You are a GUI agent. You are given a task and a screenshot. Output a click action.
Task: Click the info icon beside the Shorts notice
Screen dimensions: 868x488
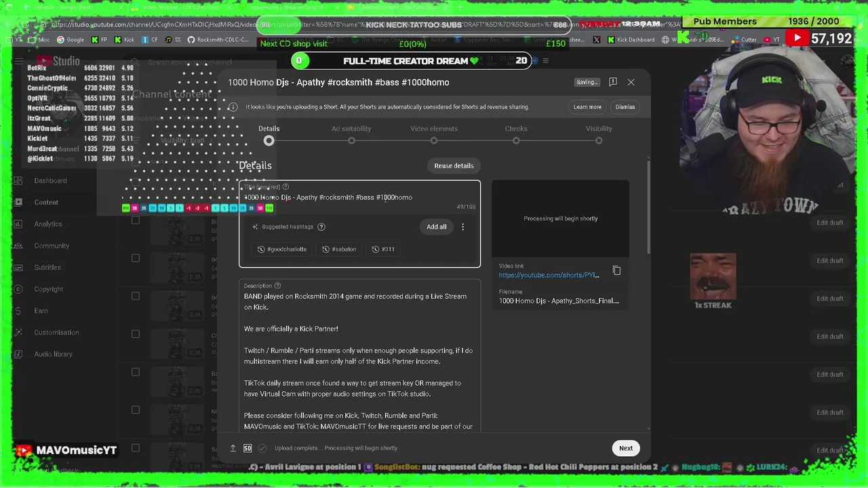pos(233,107)
